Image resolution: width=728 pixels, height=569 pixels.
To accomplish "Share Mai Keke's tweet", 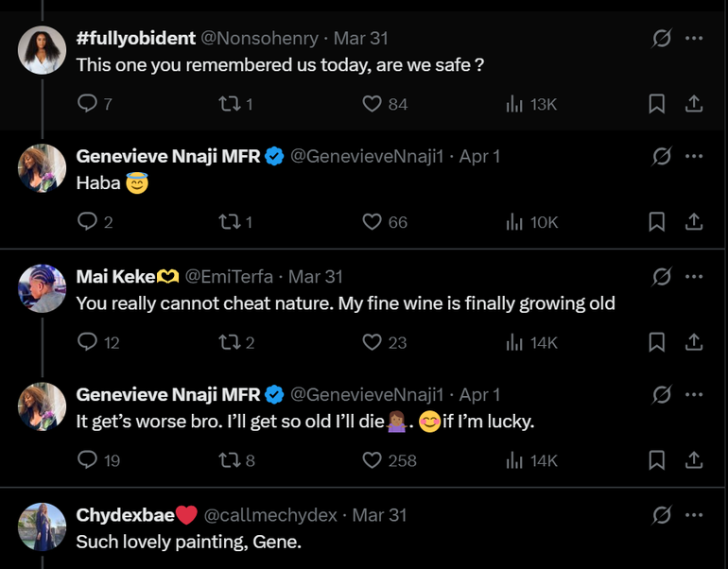I will [x=693, y=342].
